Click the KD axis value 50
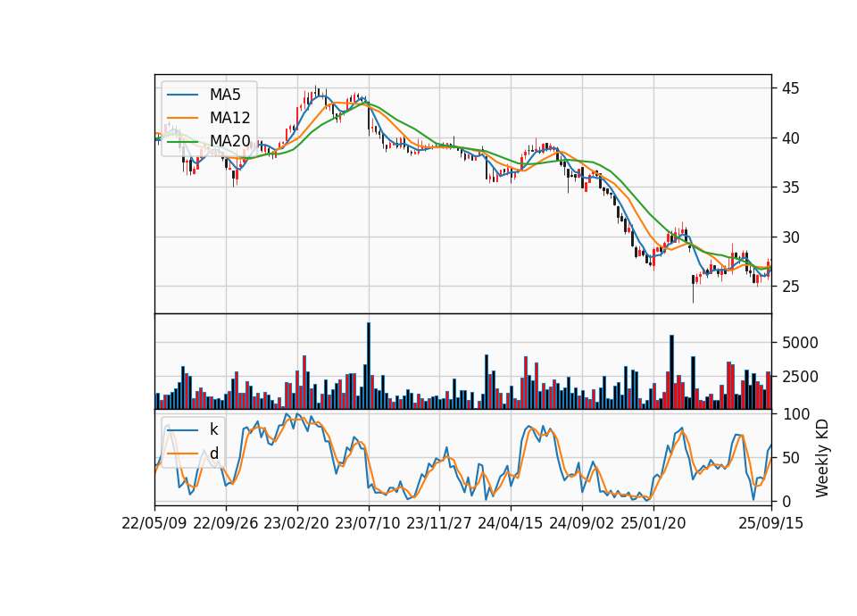 click(790, 458)
